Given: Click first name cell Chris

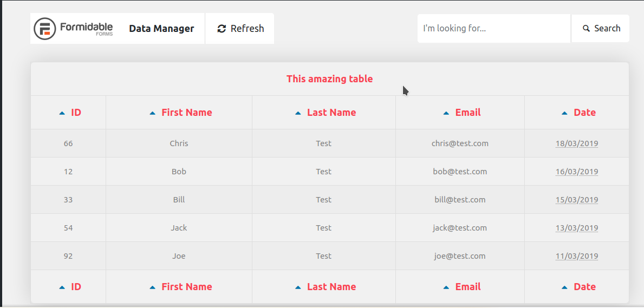Looking at the screenshot, I should point(179,143).
